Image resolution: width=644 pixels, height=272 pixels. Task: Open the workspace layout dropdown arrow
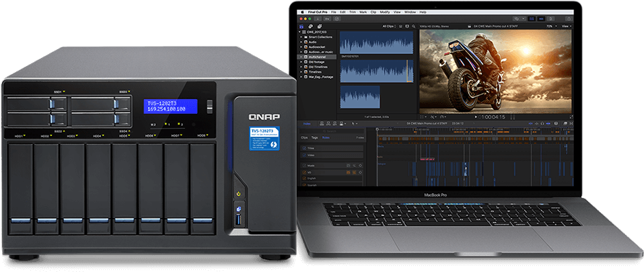point(524,19)
